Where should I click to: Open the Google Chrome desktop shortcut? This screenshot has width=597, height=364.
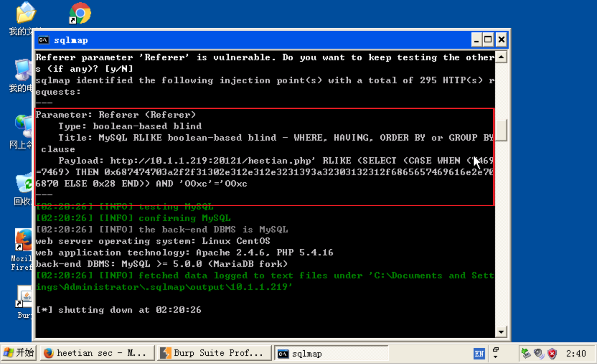80,13
